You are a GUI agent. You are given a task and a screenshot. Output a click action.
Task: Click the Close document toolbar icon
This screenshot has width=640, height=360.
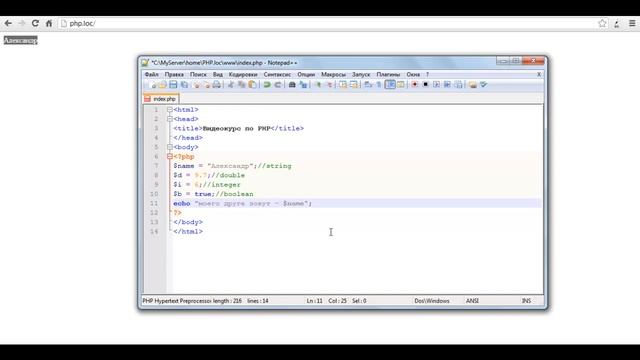196,84
